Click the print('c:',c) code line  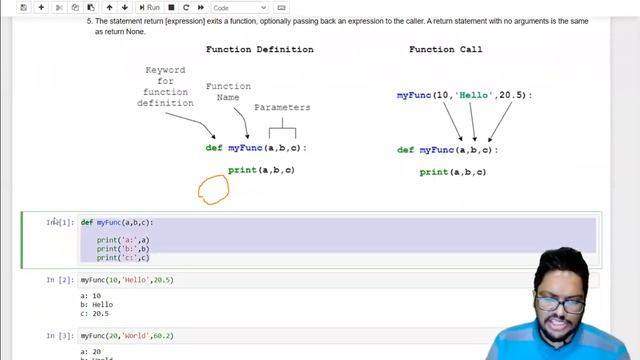(x=123, y=258)
